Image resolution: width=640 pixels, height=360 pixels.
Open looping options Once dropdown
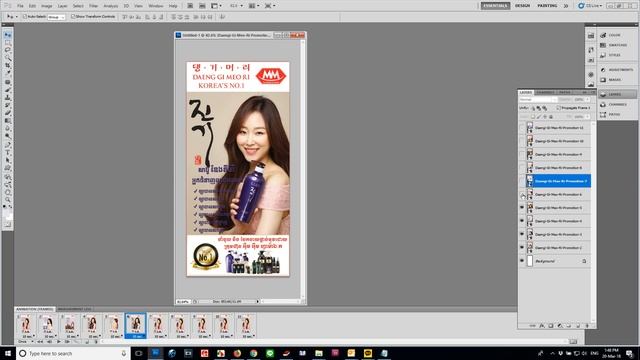point(25,342)
